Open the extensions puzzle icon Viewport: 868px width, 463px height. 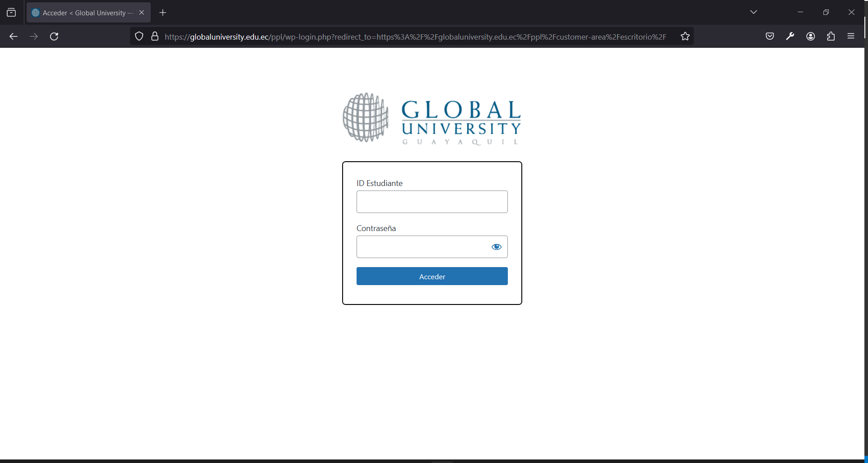pyautogui.click(x=831, y=36)
